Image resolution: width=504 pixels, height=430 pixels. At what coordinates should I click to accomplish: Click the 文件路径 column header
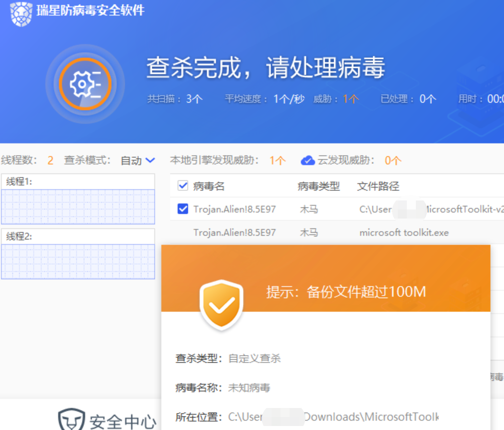(x=378, y=186)
